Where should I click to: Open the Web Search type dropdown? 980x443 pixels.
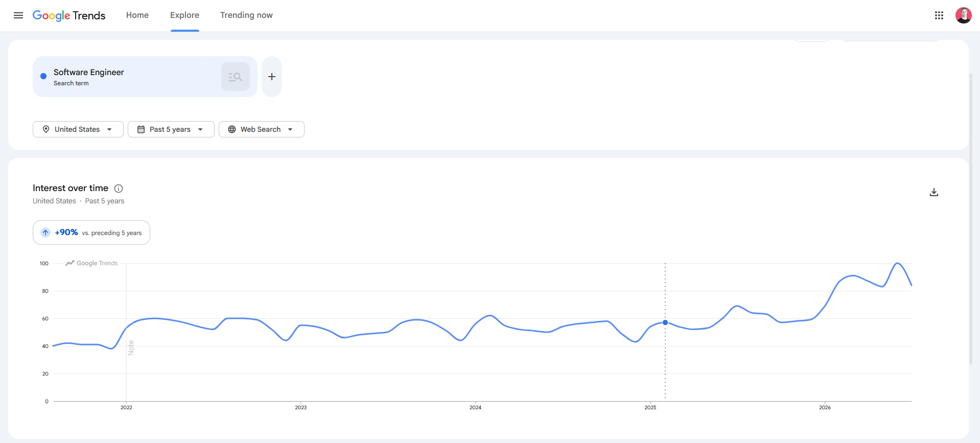[x=262, y=129]
